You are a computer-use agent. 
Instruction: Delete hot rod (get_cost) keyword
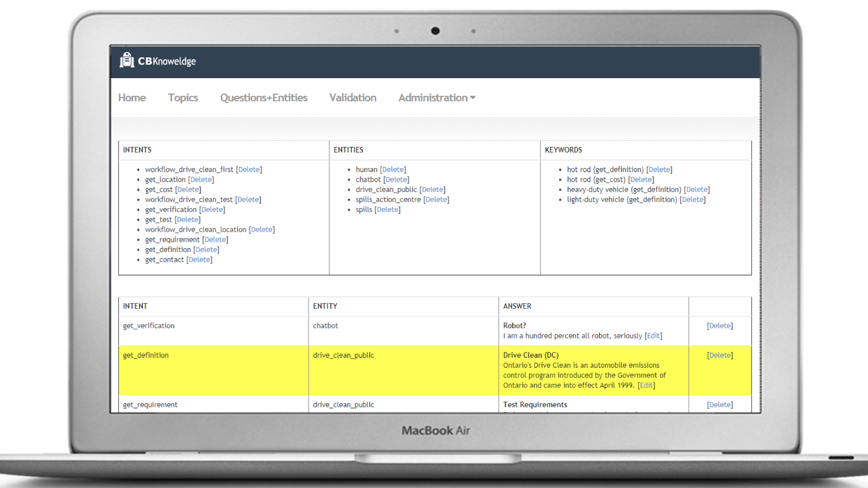point(641,179)
